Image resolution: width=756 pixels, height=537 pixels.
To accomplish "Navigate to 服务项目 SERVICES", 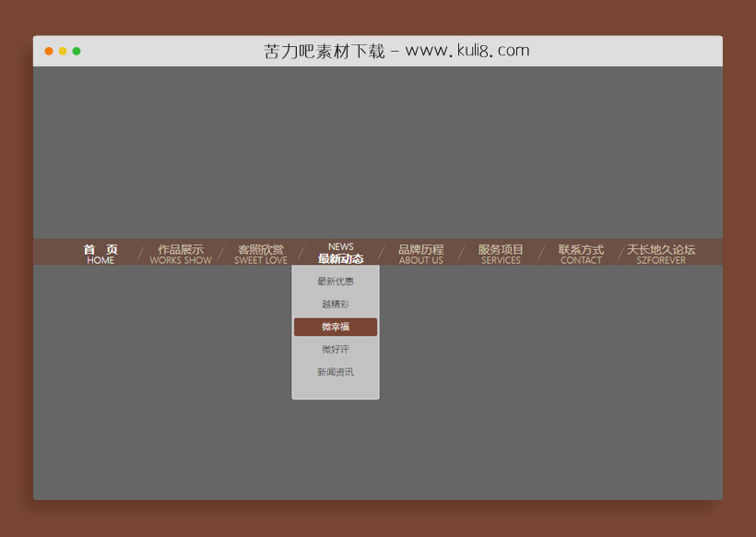I will 501,254.
